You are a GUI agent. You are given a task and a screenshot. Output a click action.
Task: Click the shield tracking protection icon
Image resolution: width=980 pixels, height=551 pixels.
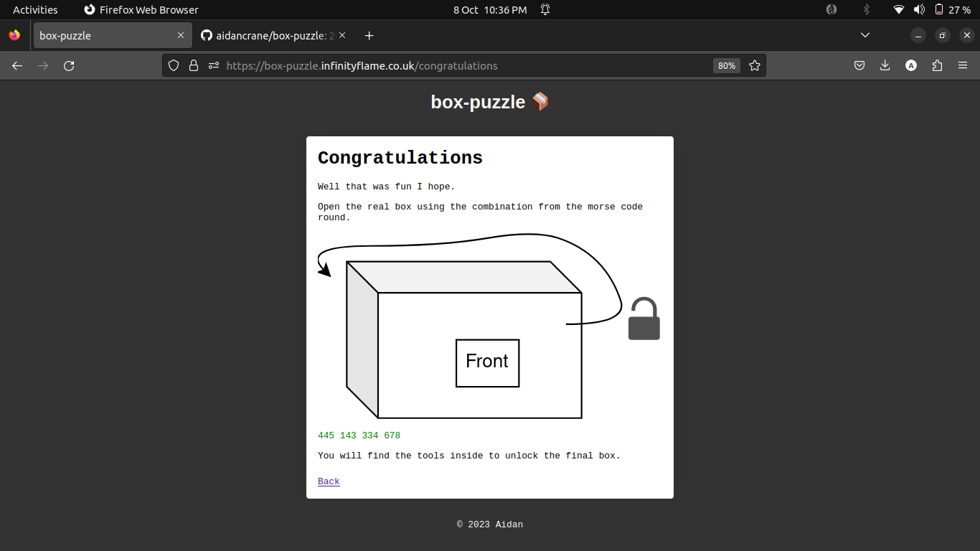pyautogui.click(x=173, y=65)
